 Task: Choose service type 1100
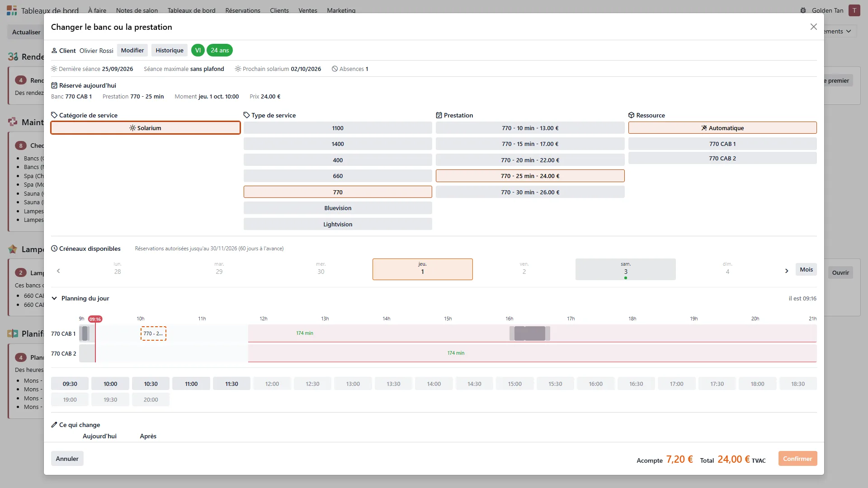(x=338, y=128)
